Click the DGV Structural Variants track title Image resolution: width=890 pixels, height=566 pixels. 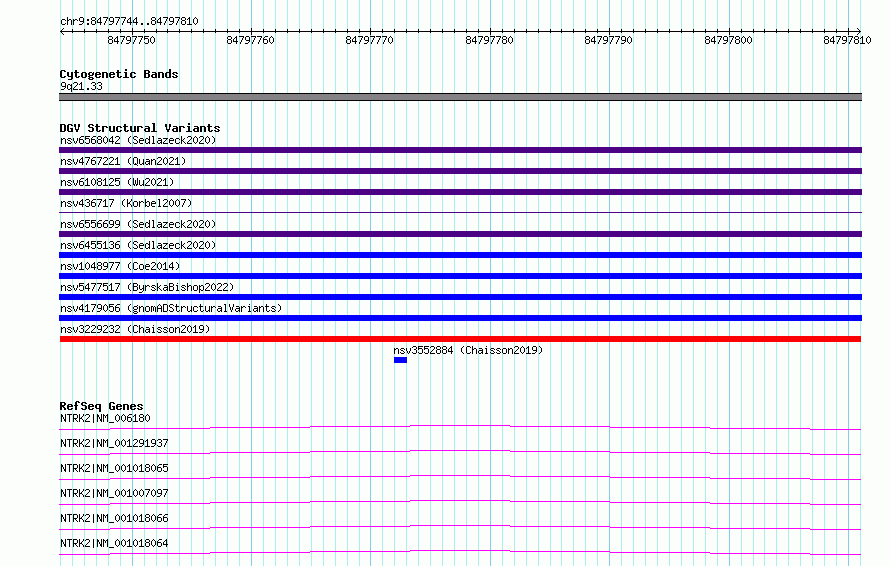[x=140, y=128]
